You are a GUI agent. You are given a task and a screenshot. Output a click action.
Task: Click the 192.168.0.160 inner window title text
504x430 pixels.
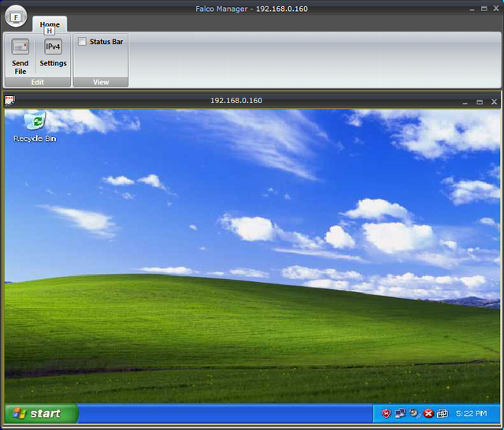coord(236,101)
